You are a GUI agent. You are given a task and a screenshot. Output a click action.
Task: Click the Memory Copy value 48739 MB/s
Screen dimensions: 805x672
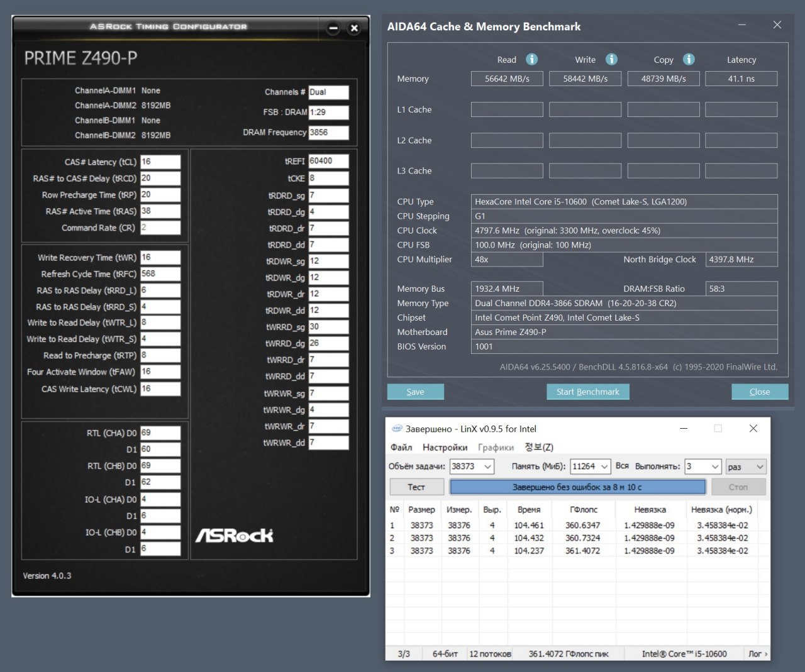(663, 79)
